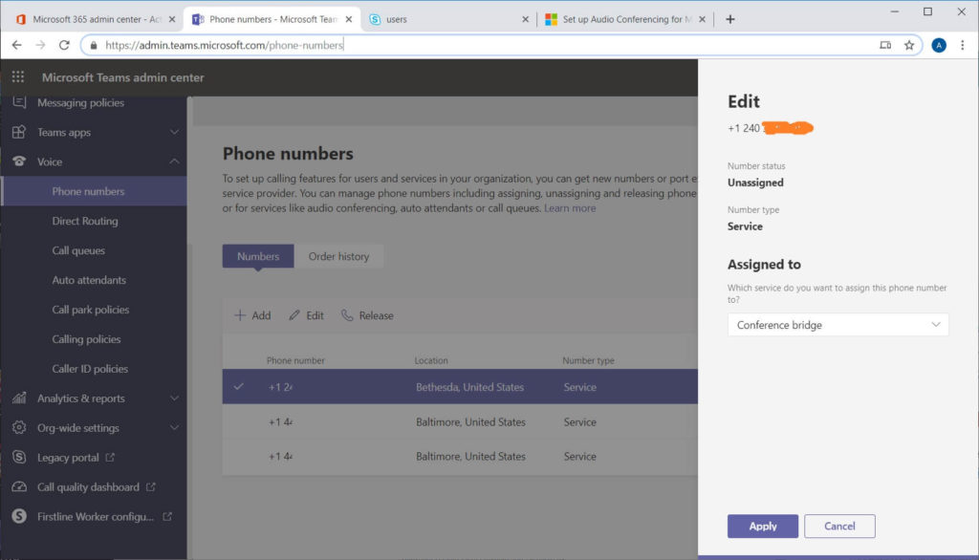Bookmark this page with the star icon
Image resolution: width=979 pixels, height=560 pixels.
[909, 45]
